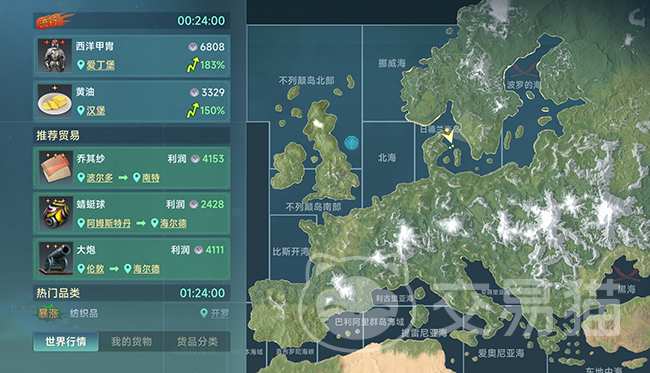Select the 乔其纱 fabric goods icon
Image resolution: width=650 pixels, height=373 pixels.
point(56,168)
